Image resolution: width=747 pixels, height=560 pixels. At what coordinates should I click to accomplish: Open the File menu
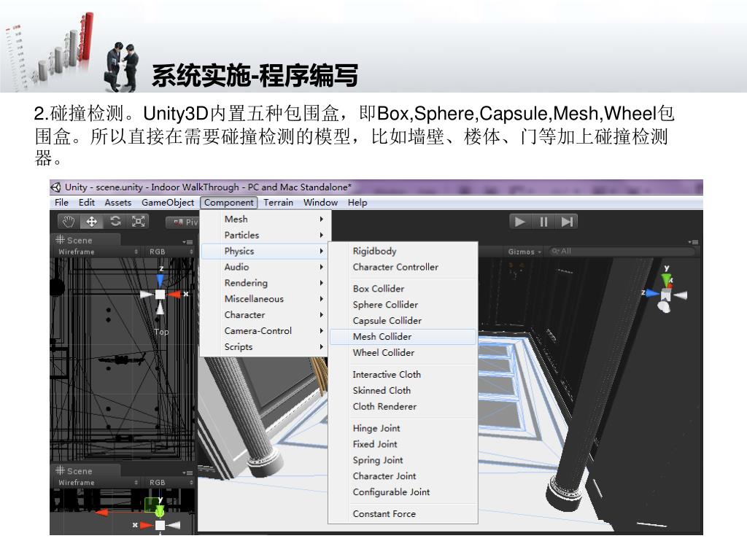[x=61, y=203]
